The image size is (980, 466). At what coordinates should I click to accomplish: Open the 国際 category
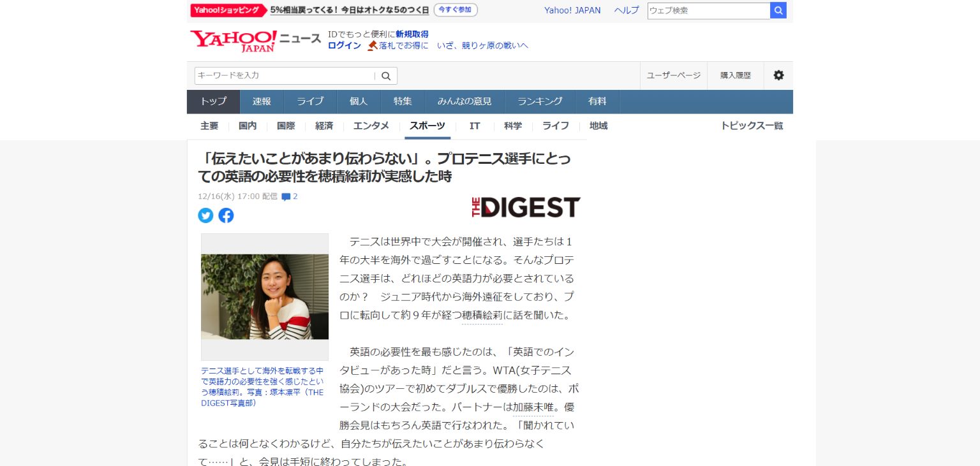[286, 126]
